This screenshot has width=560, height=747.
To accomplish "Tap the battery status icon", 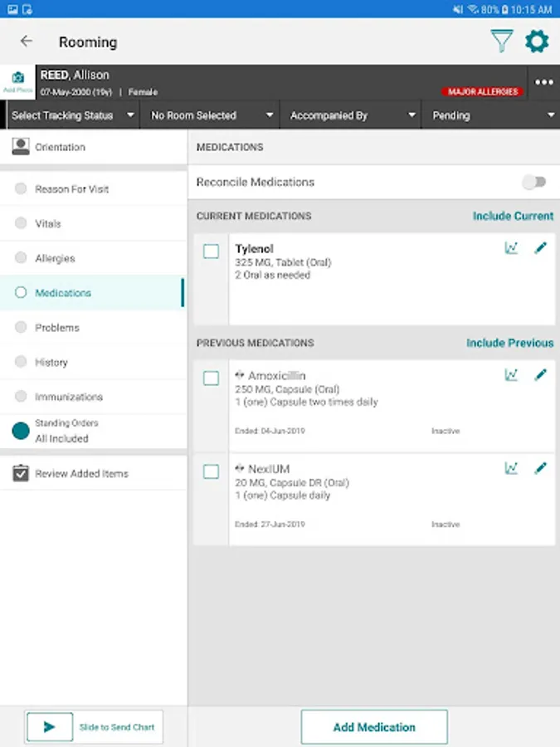I will tap(504, 9).
